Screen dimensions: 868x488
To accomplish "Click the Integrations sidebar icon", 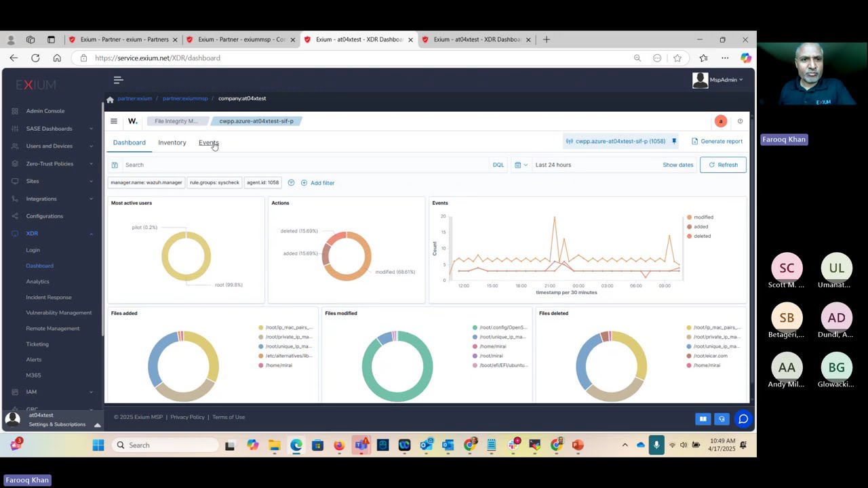I will 15,199.
